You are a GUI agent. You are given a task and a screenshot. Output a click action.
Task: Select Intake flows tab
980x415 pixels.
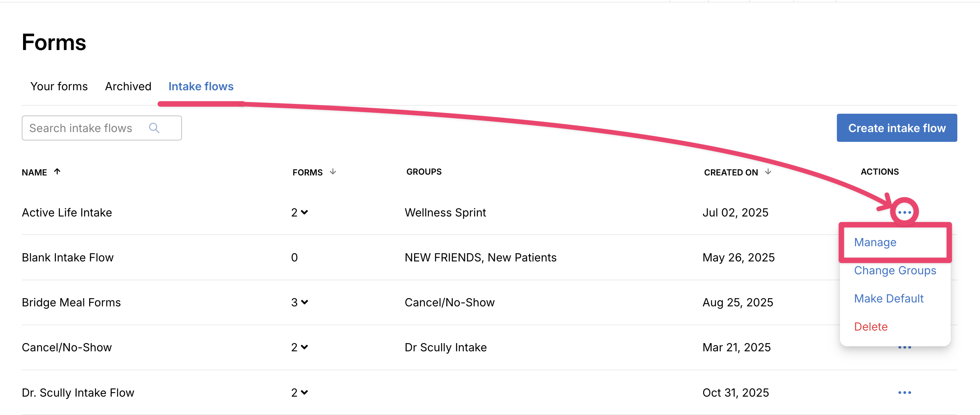pos(201,86)
